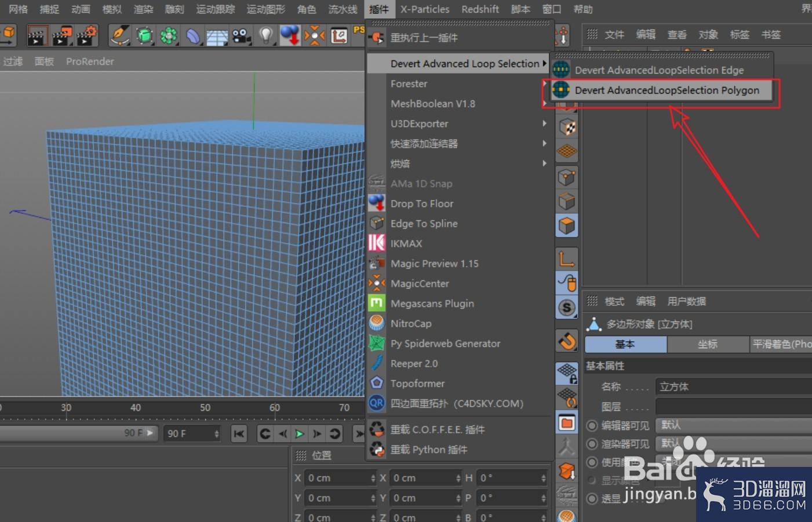Choose Megascans Plugin menu entry

458,304
